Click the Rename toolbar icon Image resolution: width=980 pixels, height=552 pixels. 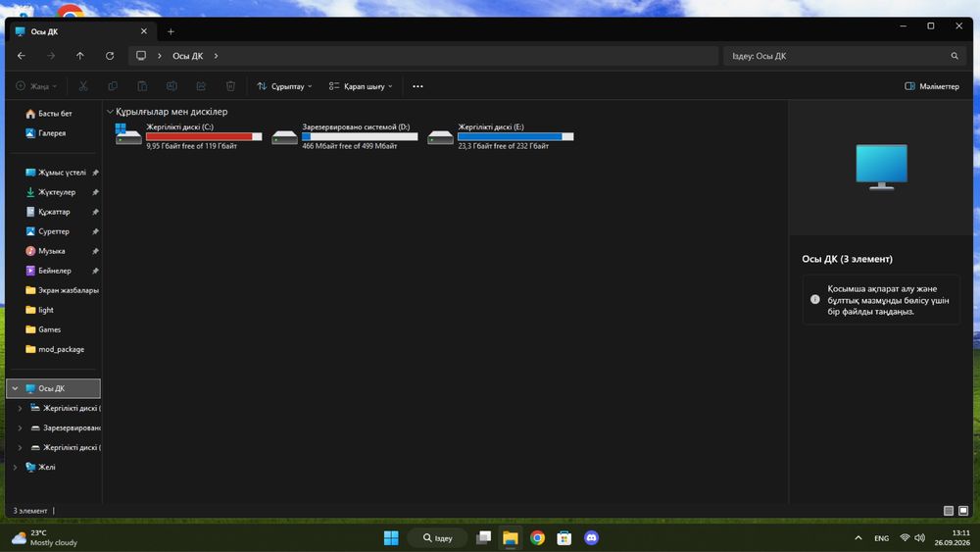coord(171,86)
